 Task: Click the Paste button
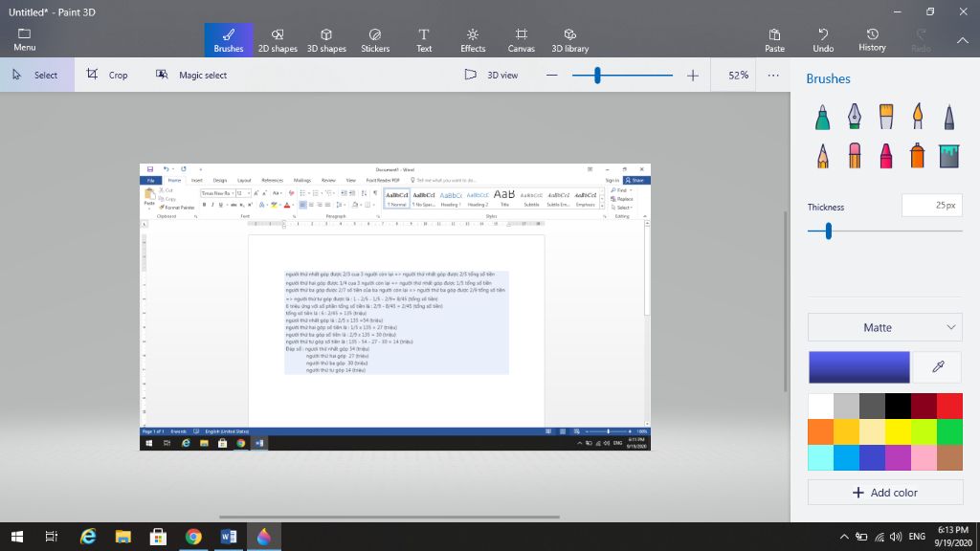774,40
